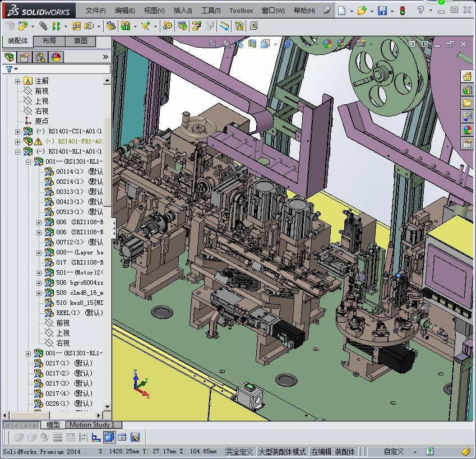Image resolution: width=476 pixels, height=459 pixels.
Task: Open the File Explorer folder icon in task pane
Action: point(467,103)
